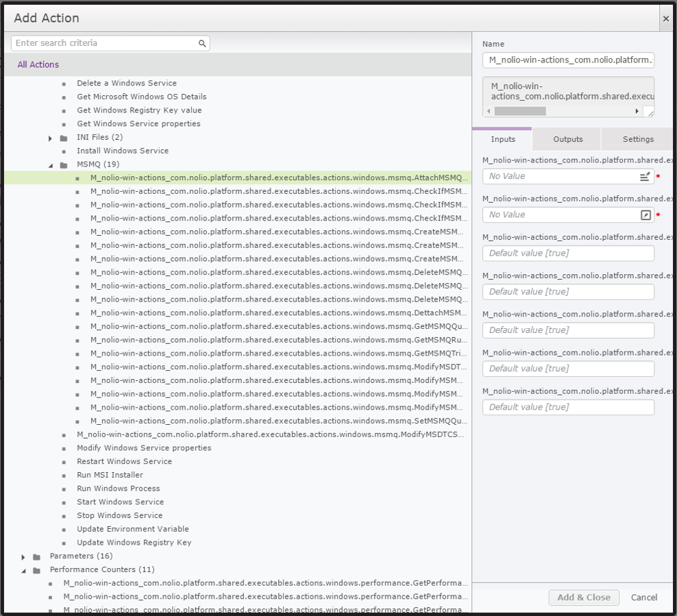
Task: Open the expand-editor icon in second No Value field
Action: coord(645,214)
